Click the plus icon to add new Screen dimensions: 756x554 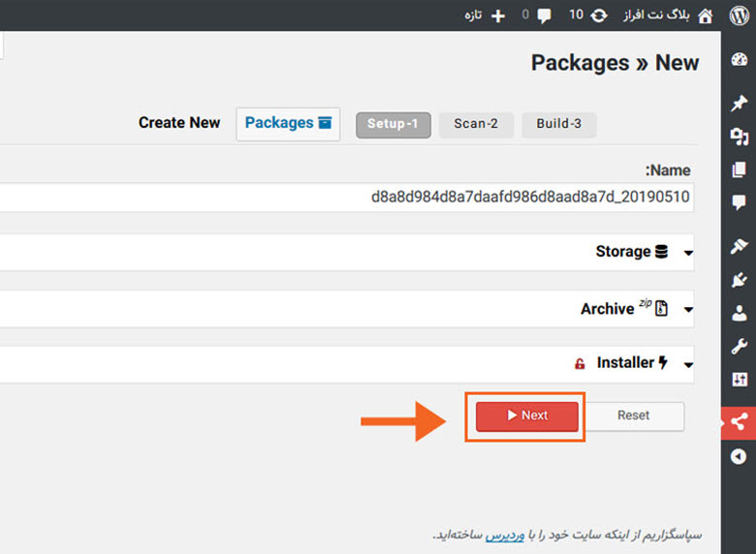point(498,15)
